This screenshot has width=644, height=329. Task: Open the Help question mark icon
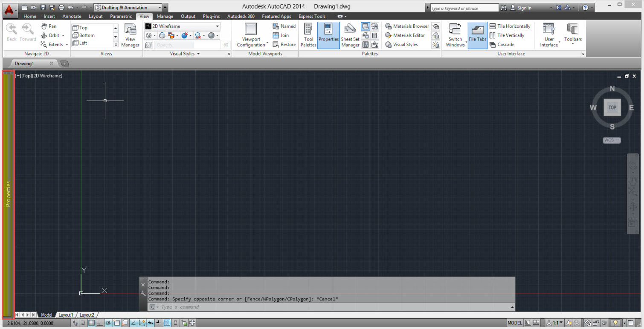585,8
